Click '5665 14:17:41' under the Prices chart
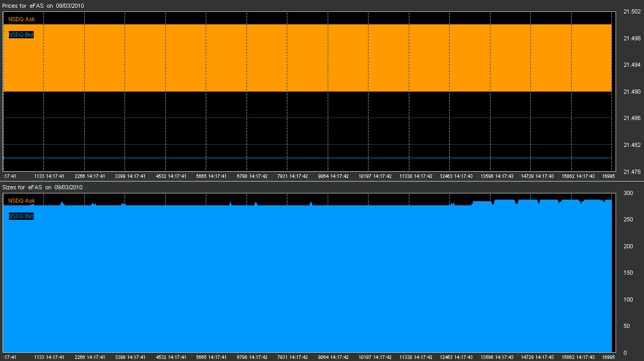The height and width of the screenshot is (361, 644). tap(211, 176)
